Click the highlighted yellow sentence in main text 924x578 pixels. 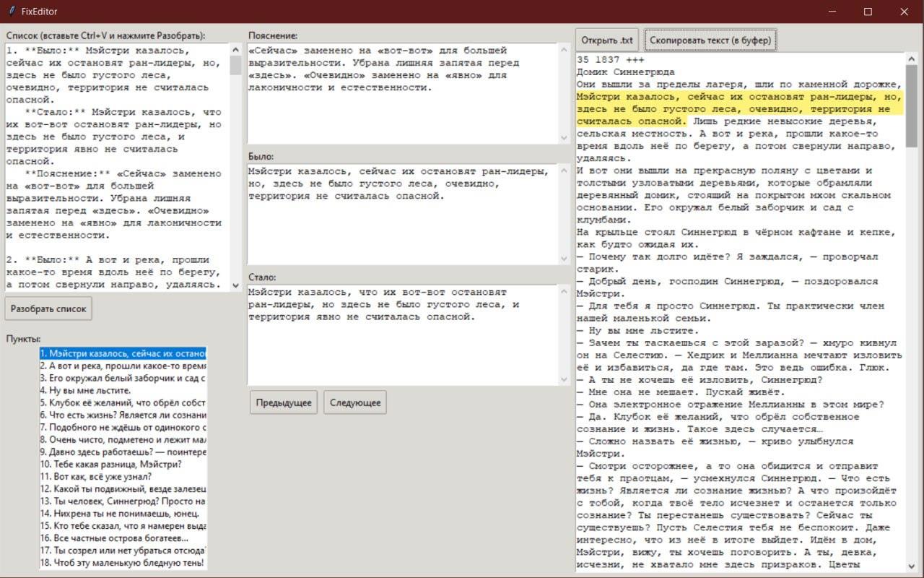pos(736,109)
